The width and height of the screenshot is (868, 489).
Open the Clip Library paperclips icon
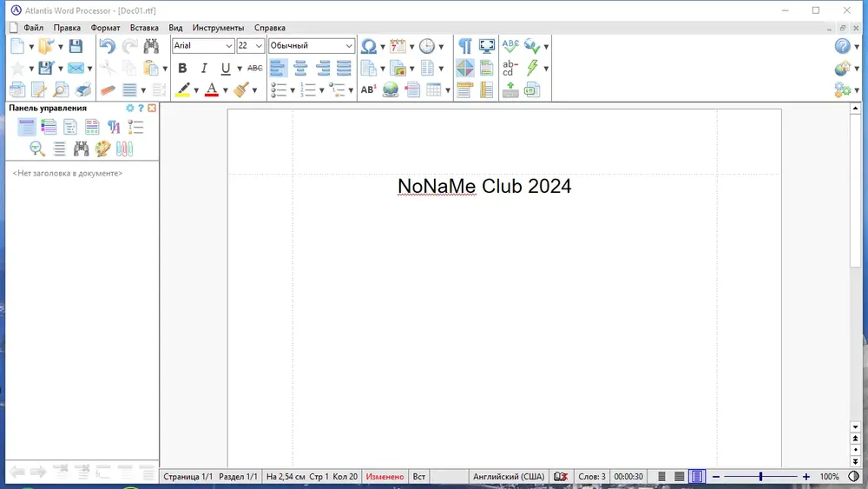click(x=124, y=149)
